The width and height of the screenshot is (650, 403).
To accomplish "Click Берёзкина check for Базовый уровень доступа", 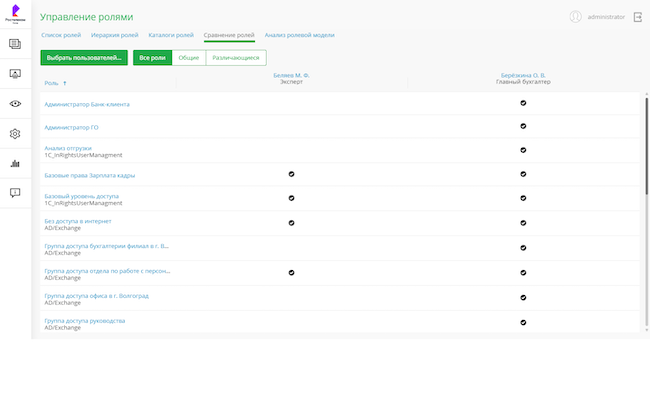I will (523, 198).
